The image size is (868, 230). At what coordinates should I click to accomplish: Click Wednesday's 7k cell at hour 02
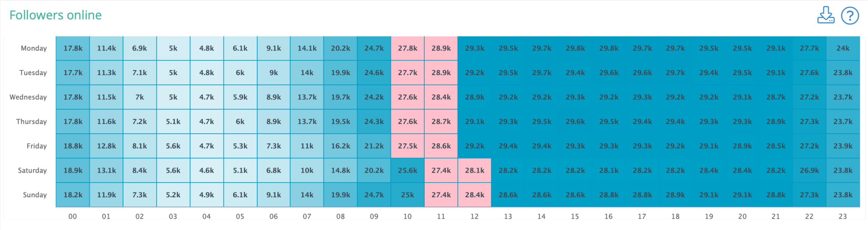[x=139, y=97]
